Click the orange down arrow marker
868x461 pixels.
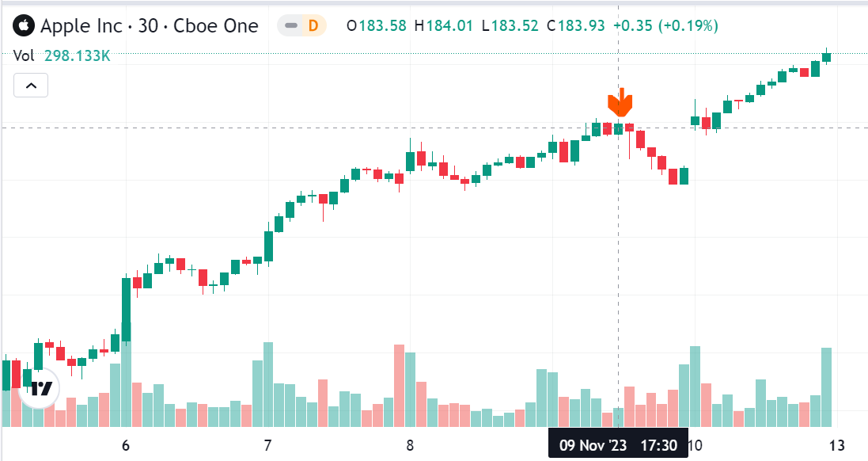(x=620, y=102)
